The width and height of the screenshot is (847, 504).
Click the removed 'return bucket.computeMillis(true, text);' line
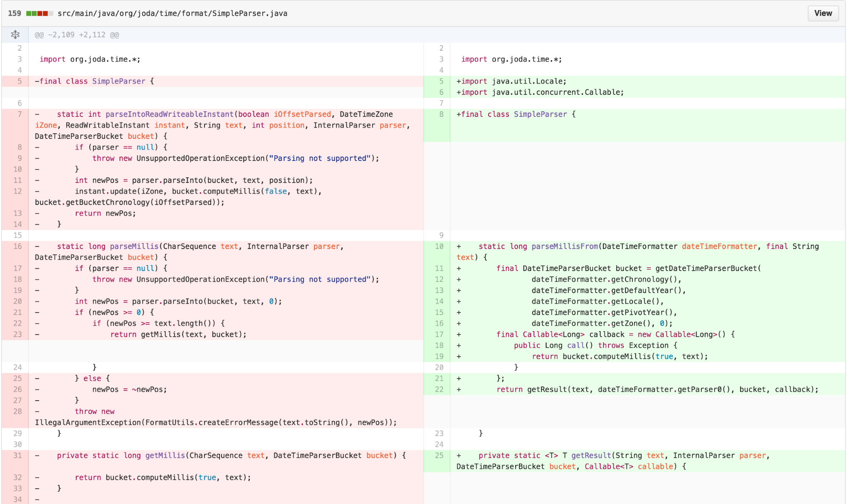coord(226,478)
